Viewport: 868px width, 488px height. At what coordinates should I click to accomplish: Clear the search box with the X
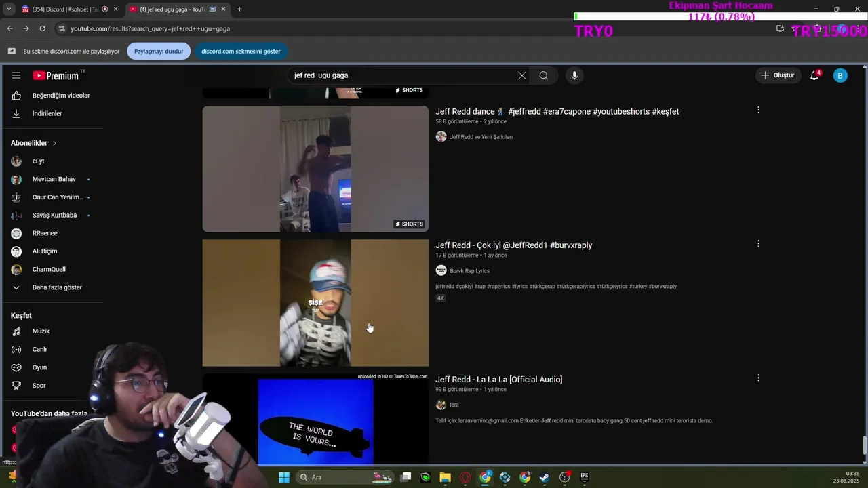tap(521, 75)
